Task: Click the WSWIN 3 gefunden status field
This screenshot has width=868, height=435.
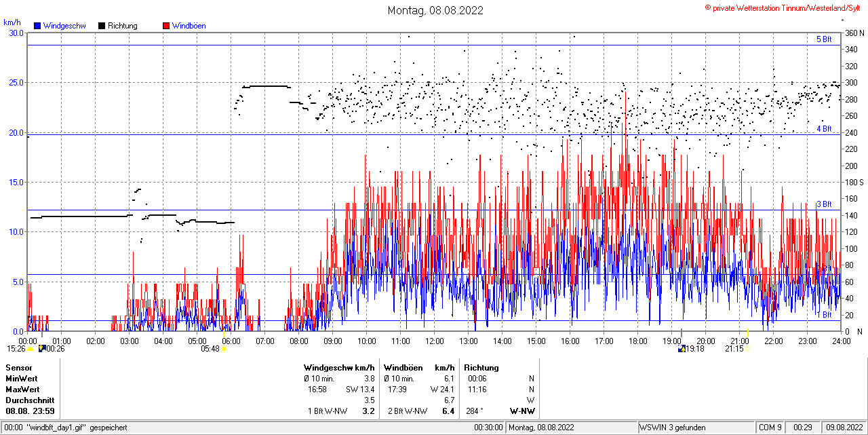Action: [673, 428]
